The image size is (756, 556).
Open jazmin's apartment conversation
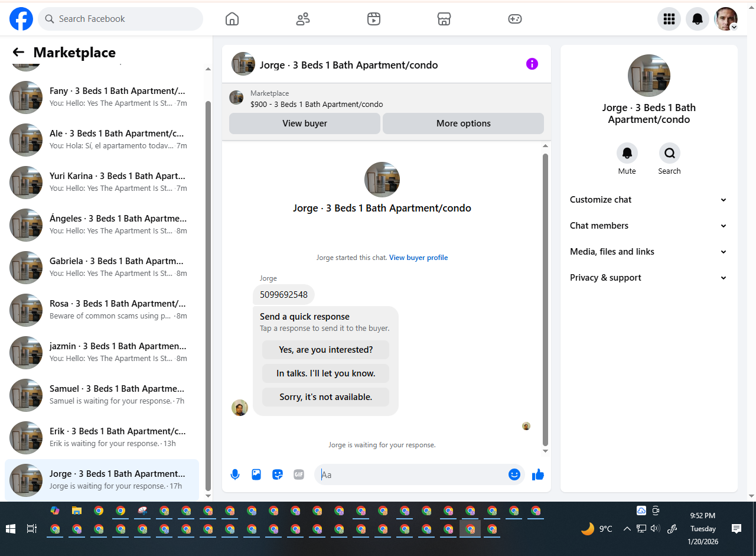pos(102,352)
